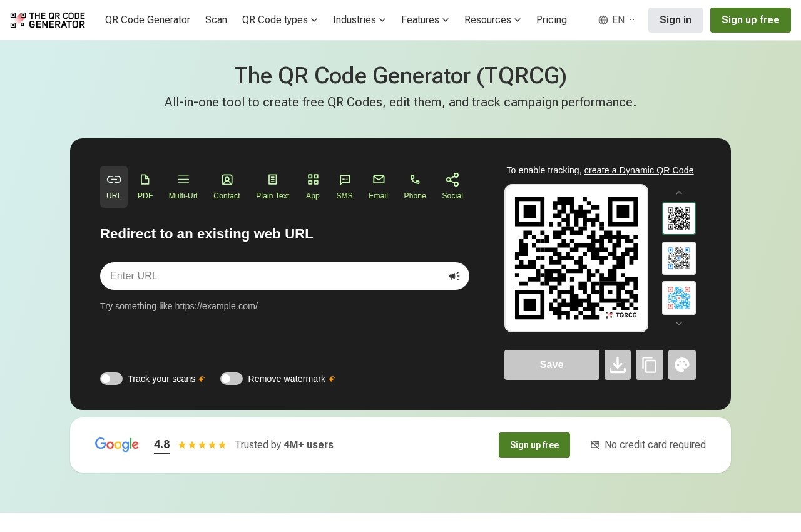Click Sign up free in Google rating bar

click(534, 445)
